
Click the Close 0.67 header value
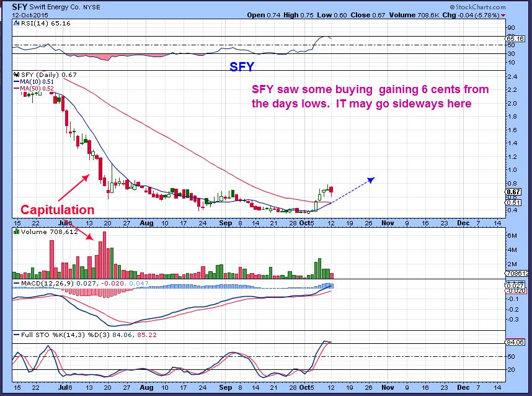coord(368,16)
